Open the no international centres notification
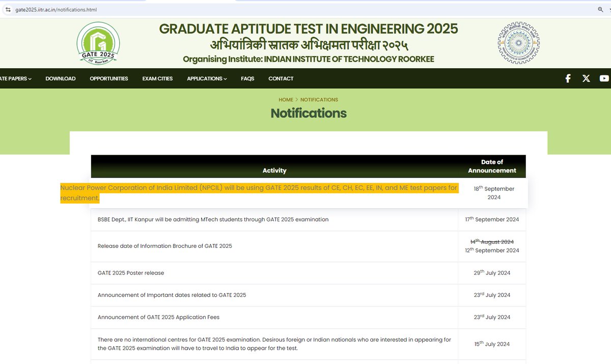Viewport: 611px width, 364px height. pyautogui.click(x=274, y=344)
